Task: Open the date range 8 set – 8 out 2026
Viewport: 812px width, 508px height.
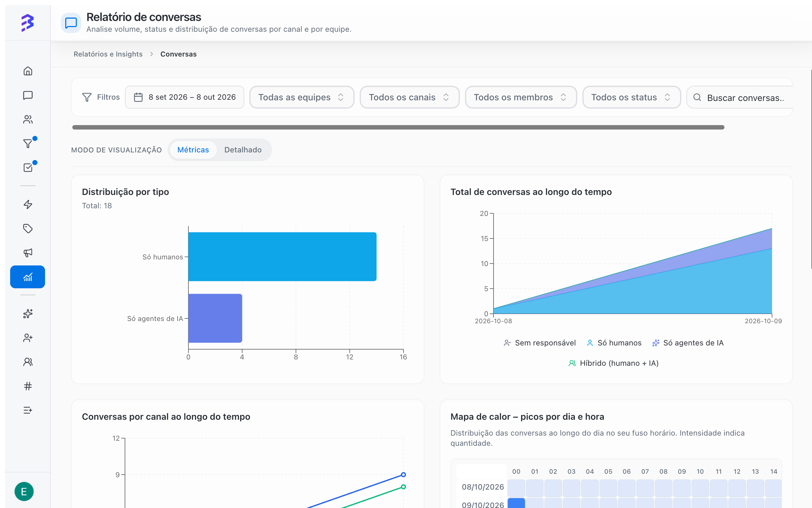Action: (x=185, y=97)
